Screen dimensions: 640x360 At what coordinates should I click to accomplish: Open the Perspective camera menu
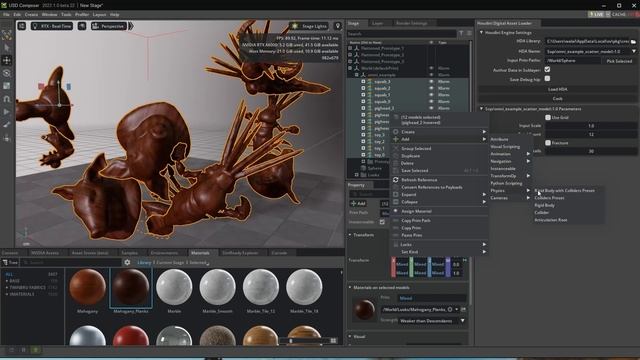pyautogui.click(x=109, y=26)
